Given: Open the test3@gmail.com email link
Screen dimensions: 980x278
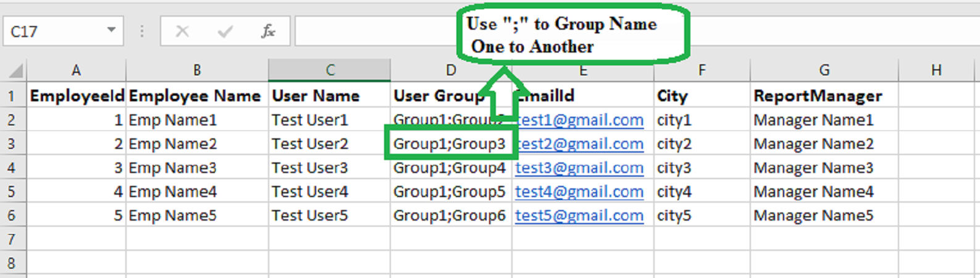Looking at the screenshot, I should (579, 168).
